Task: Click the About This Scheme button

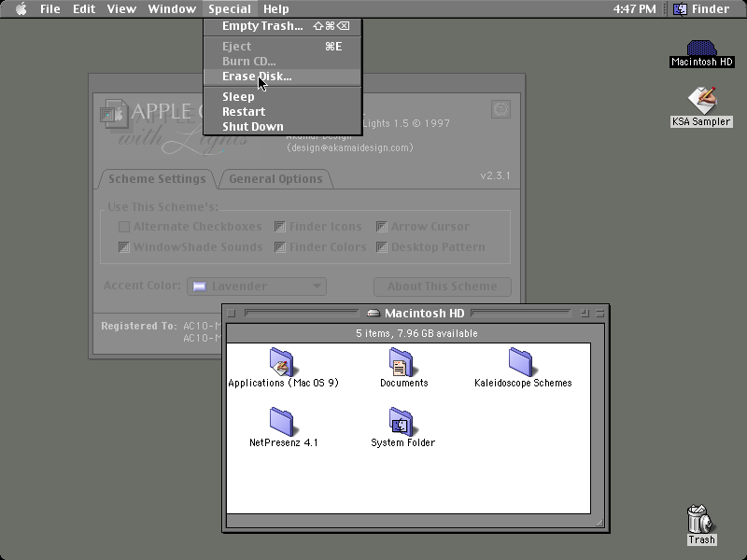Action: [x=442, y=287]
